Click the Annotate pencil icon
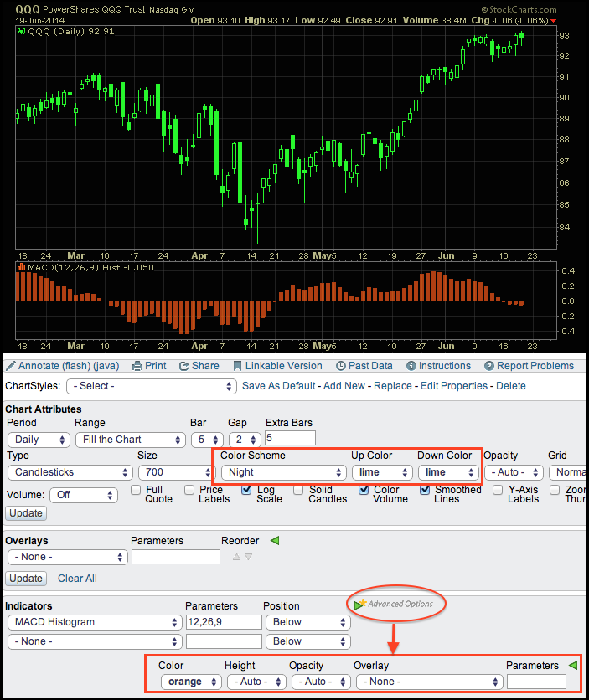Image resolution: width=589 pixels, height=700 pixels. [x=10, y=366]
